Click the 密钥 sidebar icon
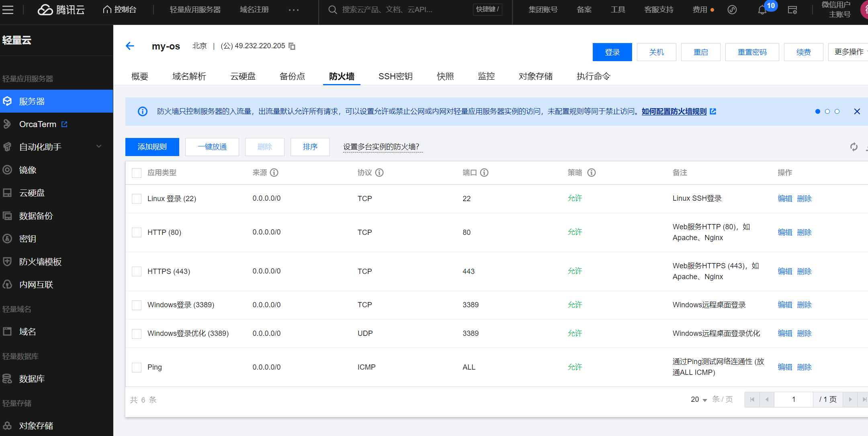This screenshot has height=436, width=868. [7, 239]
